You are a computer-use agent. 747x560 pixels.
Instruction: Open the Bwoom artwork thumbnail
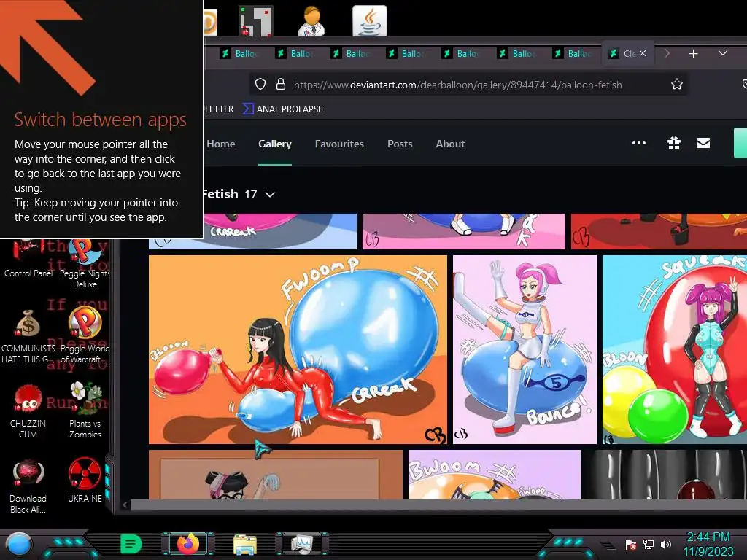(x=495, y=474)
